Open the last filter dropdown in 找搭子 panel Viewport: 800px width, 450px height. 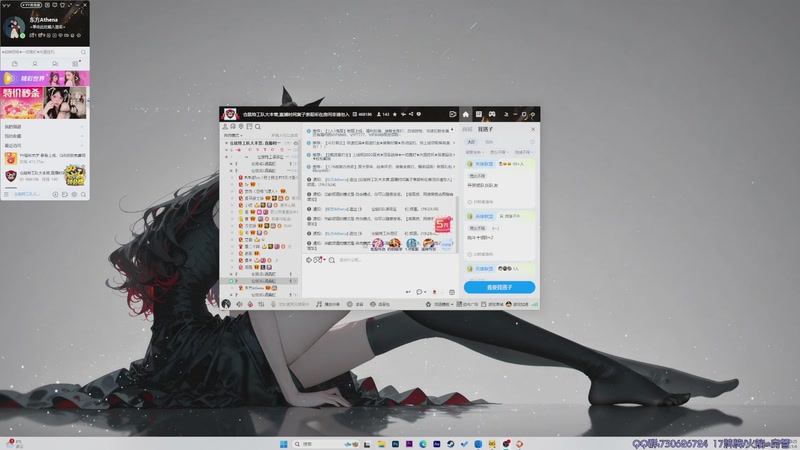[523, 152]
